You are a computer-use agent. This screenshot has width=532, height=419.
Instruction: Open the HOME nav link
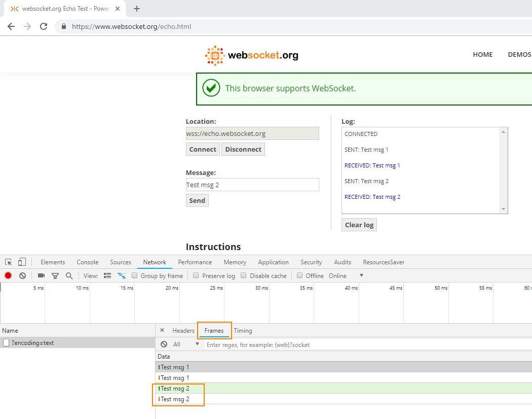[x=482, y=54]
